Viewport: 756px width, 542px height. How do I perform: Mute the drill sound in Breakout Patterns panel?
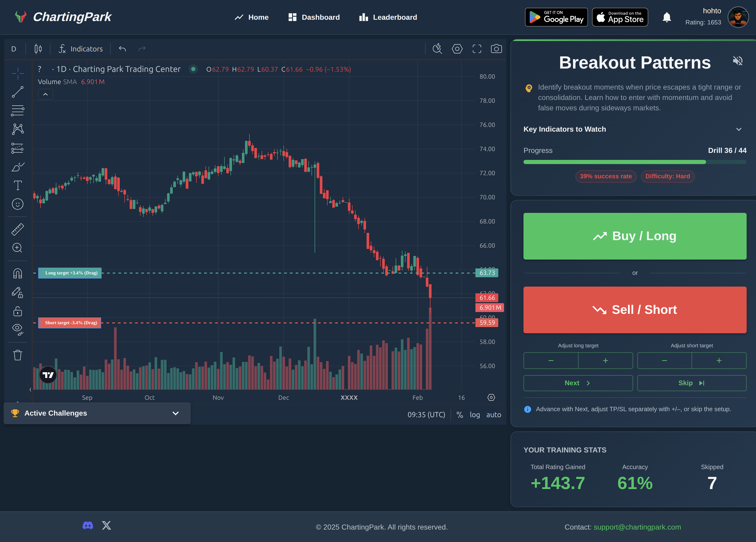[x=738, y=61]
